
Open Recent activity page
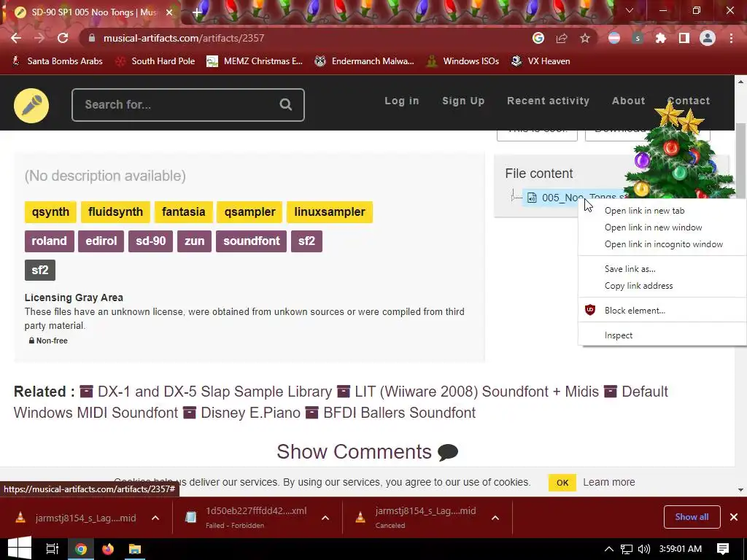click(x=548, y=101)
